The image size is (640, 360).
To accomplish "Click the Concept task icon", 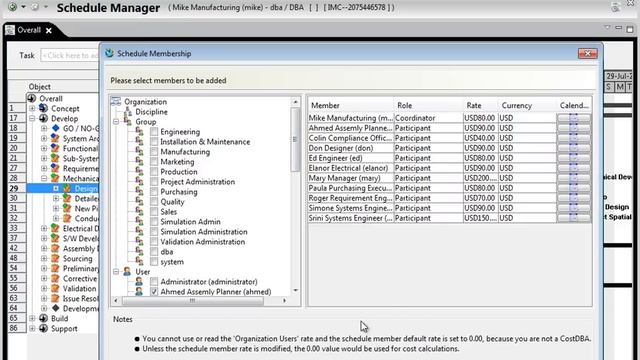I will [43, 109].
